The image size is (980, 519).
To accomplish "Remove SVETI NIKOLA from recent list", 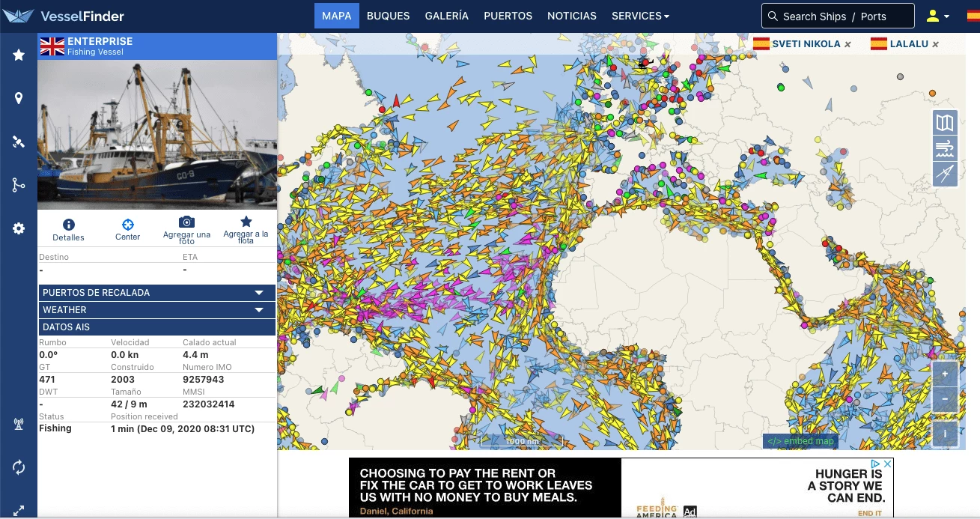I will [847, 45].
